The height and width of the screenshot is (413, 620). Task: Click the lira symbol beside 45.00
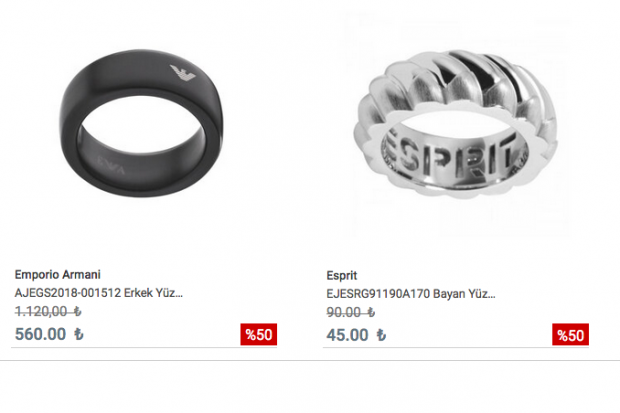point(381,335)
